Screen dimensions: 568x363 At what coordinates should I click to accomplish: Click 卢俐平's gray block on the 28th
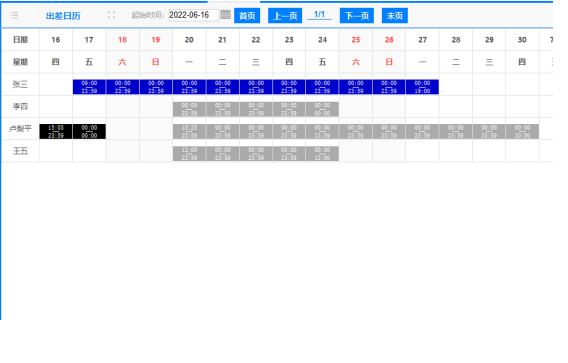tap(456, 132)
